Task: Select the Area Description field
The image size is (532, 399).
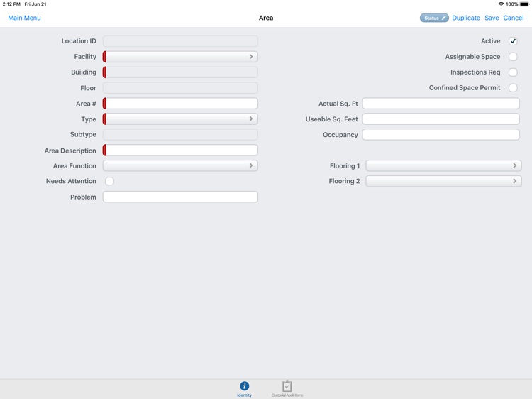Action: (180, 150)
